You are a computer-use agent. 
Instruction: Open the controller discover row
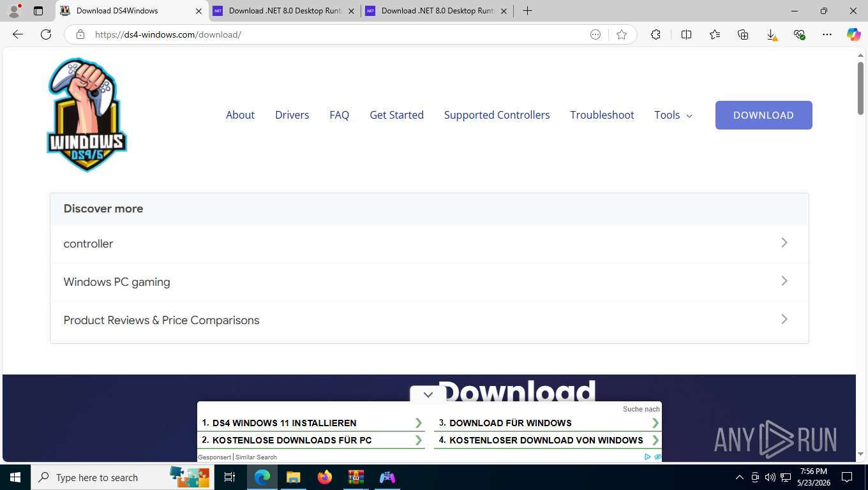[x=429, y=244]
